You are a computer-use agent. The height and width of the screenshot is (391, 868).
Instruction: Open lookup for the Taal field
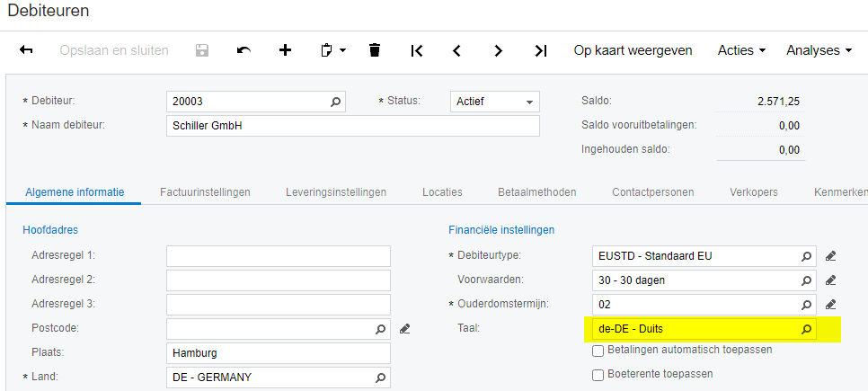[x=806, y=330]
